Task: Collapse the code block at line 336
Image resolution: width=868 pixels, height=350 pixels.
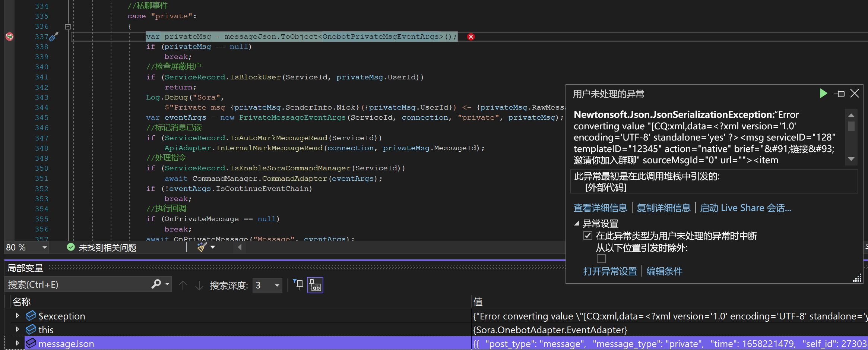Action: tap(68, 27)
